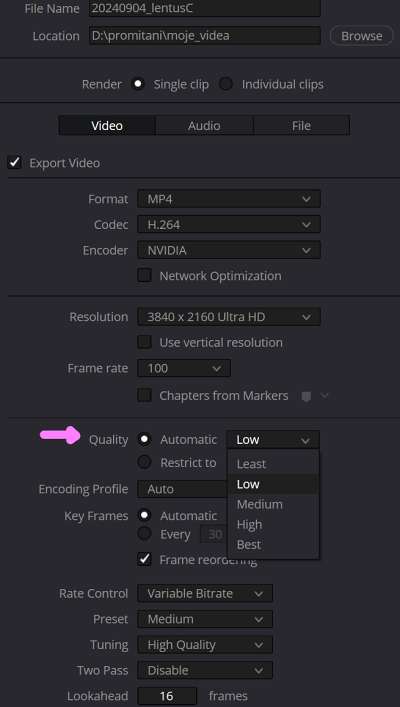Image resolution: width=400 pixels, height=707 pixels.
Task: Click the Browse button
Action: [362, 36]
